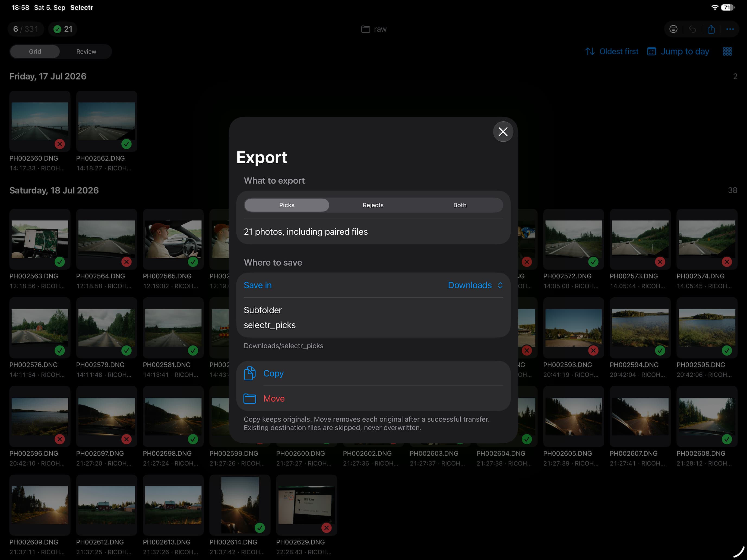The height and width of the screenshot is (560, 747).
Task: Close the Export dialog
Action: [503, 132]
